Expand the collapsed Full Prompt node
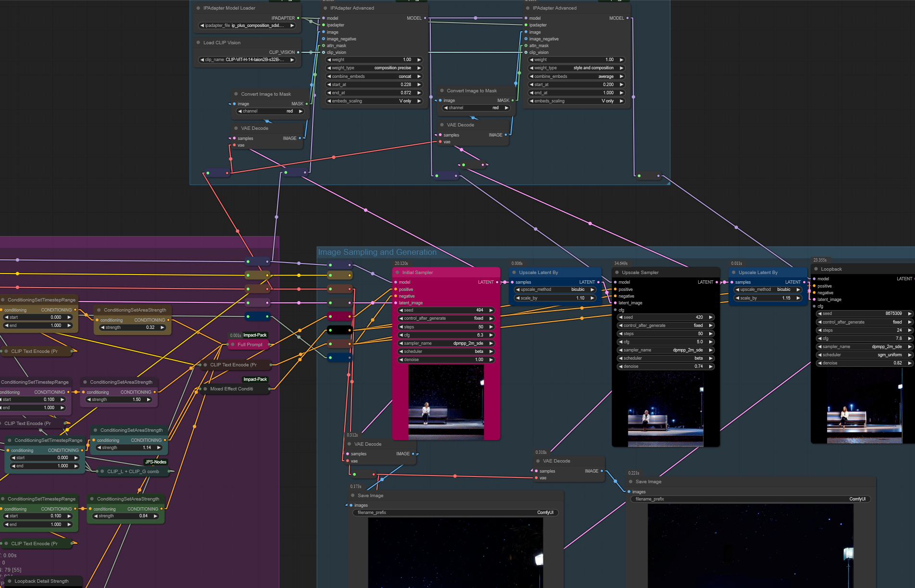This screenshot has height=588, width=915. [x=233, y=345]
